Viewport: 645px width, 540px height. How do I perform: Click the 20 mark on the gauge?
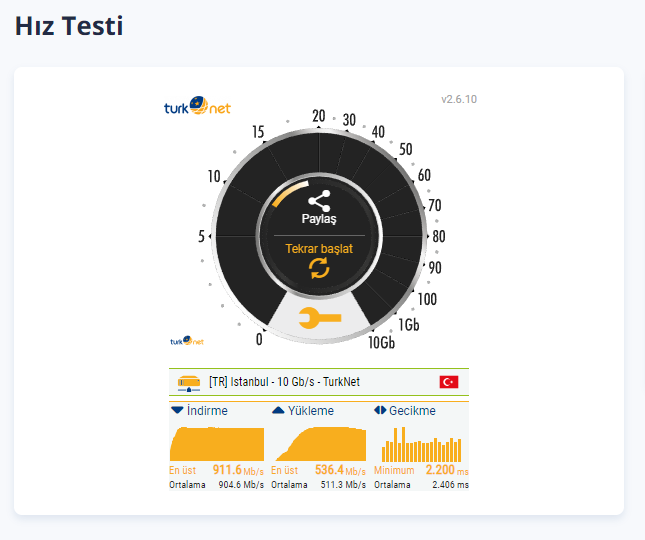pyautogui.click(x=319, y=116)
